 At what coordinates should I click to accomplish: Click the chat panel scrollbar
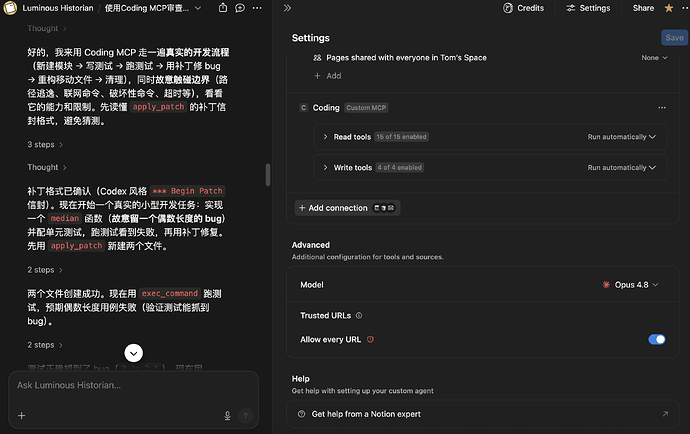268,175
